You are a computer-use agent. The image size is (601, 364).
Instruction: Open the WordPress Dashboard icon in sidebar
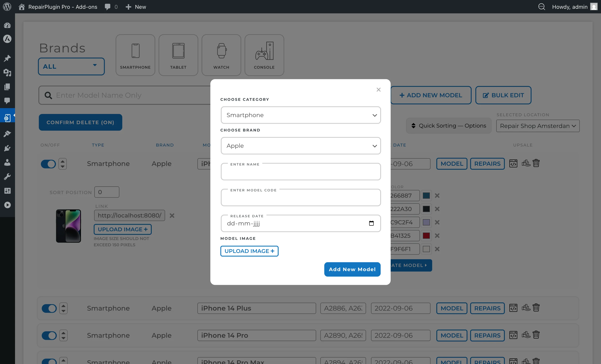[x=7, y=25]
